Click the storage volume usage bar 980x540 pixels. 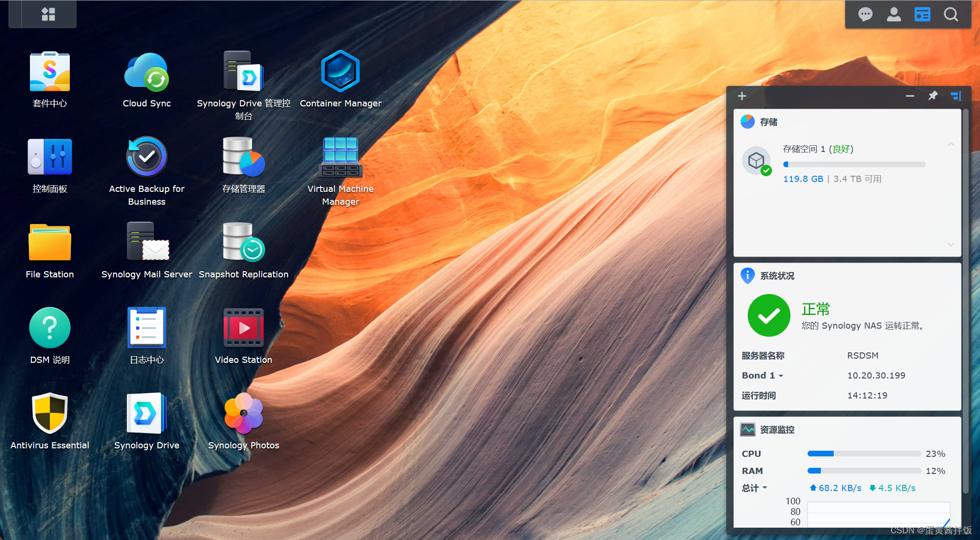(x=854, y=164)
